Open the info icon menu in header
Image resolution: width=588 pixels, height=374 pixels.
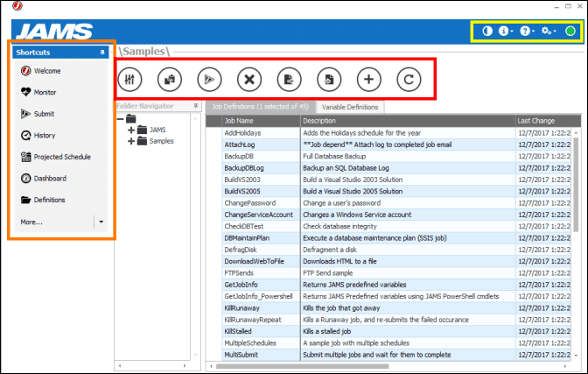[505, 31]
